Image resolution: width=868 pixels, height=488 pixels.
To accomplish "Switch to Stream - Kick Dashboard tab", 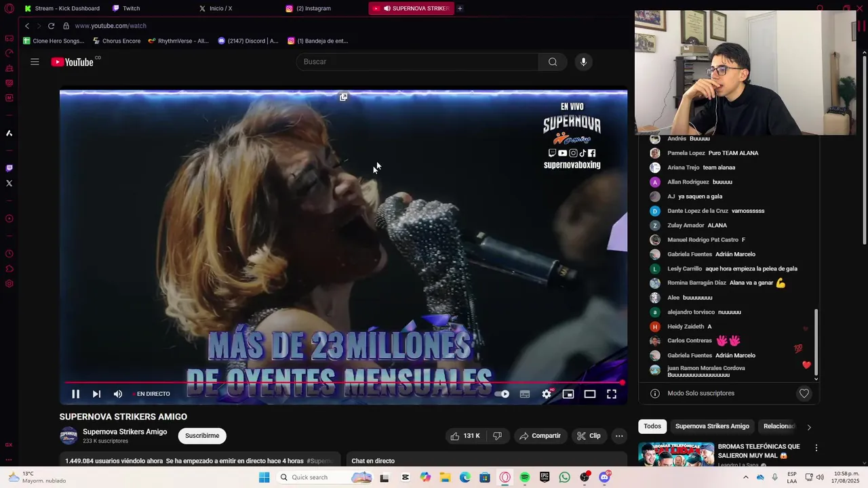I will point(62,8).
